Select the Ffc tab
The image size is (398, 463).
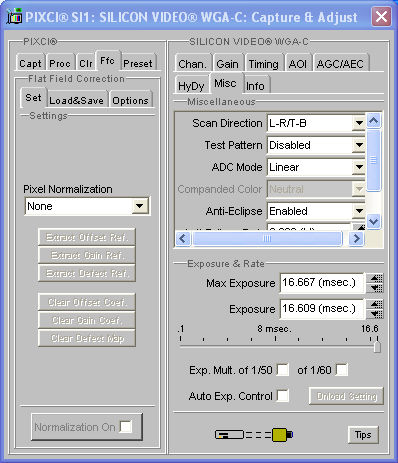tap(107, 61)
